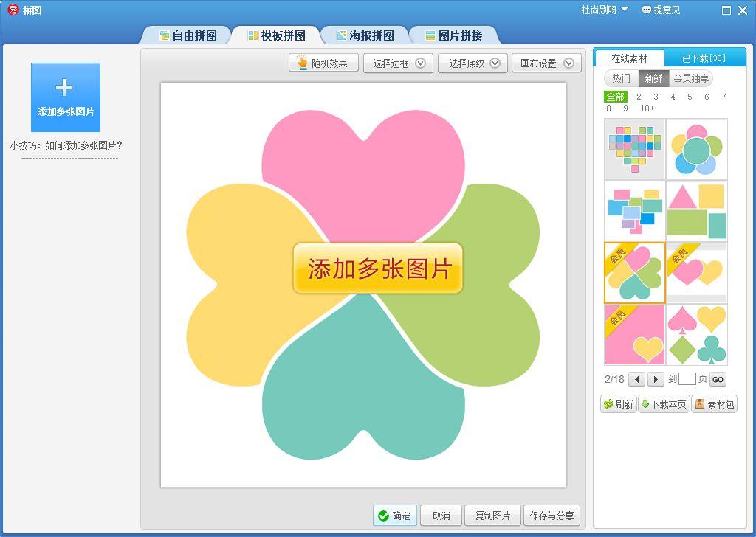Go to next template page arrow

656,379
